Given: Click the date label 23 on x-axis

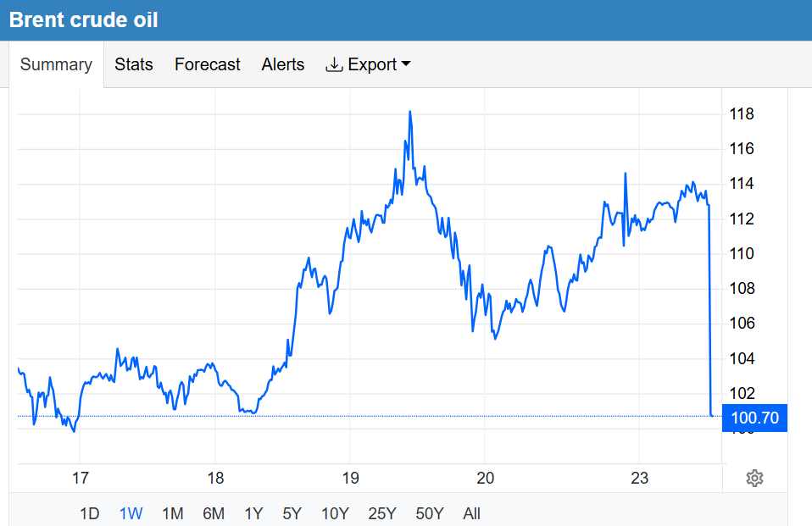Looking at the screenshot, I should 639,478.
